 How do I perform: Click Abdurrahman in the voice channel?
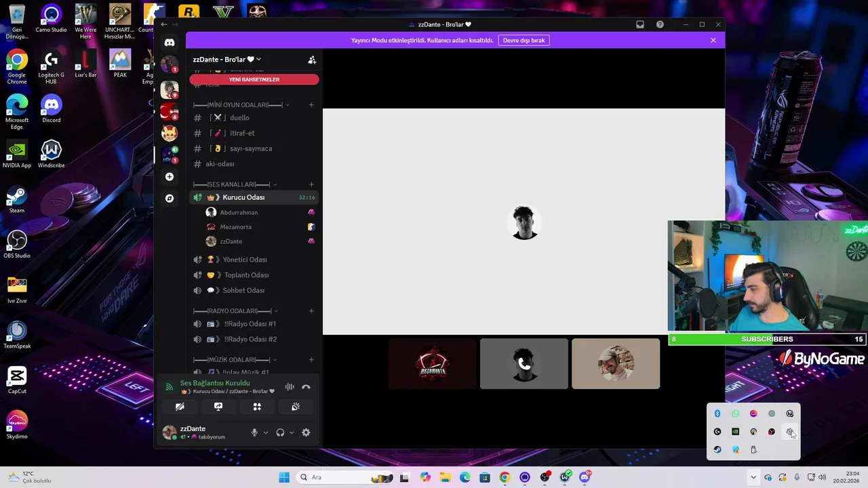tap(260, 212)
